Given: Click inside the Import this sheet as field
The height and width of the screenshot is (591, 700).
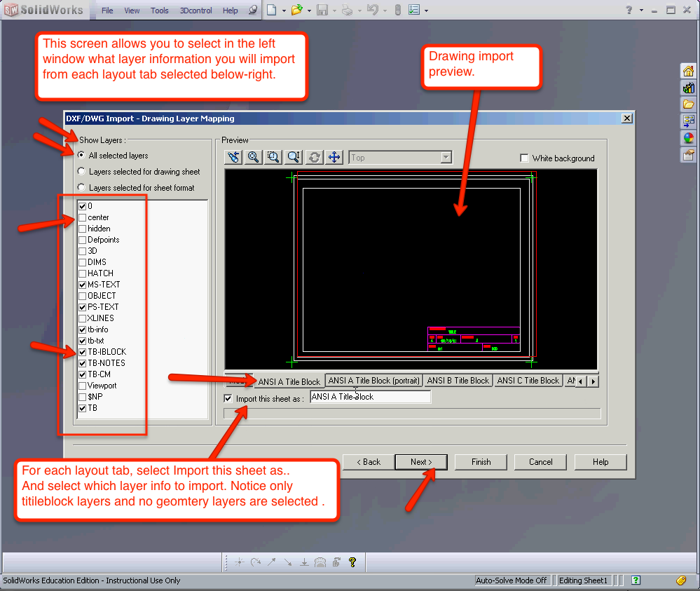Looking at the screenshot, I should (370, 396).
